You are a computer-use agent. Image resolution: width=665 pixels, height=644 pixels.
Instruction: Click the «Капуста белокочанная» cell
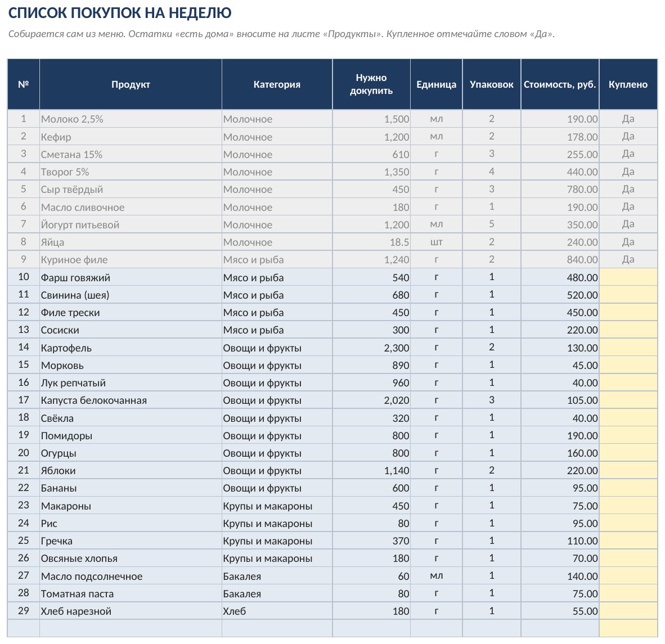131,400
